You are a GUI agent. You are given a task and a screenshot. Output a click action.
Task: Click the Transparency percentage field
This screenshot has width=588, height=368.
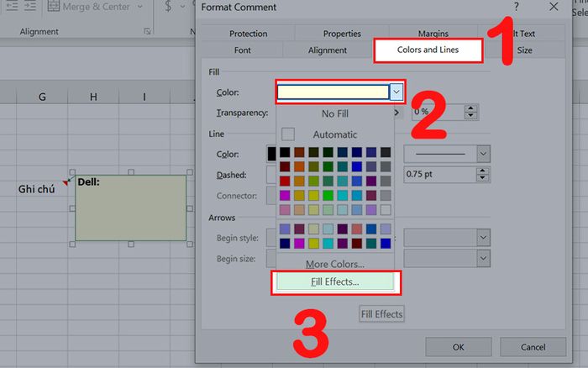point(438,112)
